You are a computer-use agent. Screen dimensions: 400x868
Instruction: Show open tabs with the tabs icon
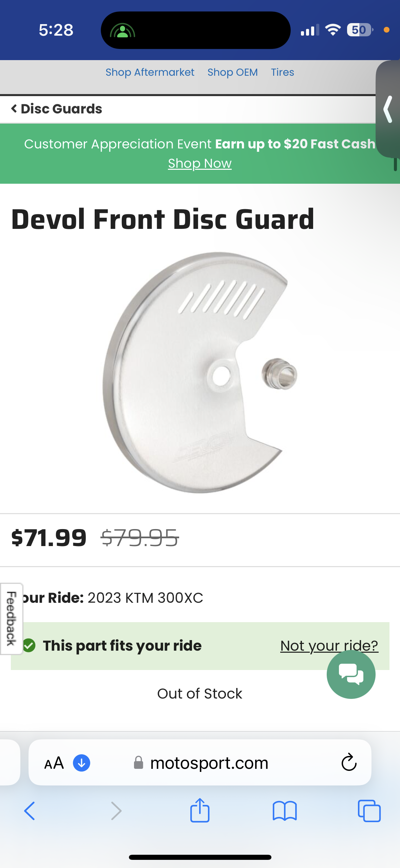(x=369, y=811)
